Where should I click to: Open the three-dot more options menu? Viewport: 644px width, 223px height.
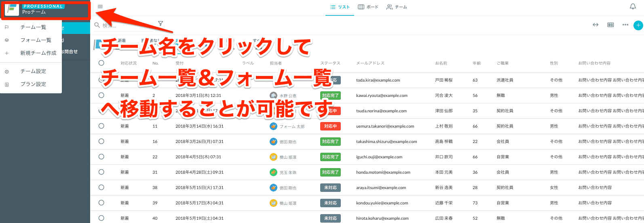(625, 25)
